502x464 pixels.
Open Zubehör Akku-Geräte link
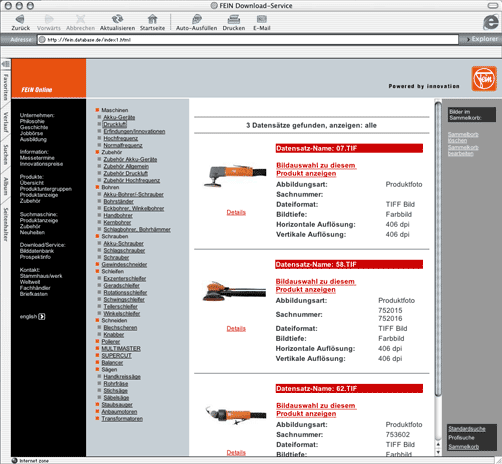pyautogui.click(x=130, y=159)
